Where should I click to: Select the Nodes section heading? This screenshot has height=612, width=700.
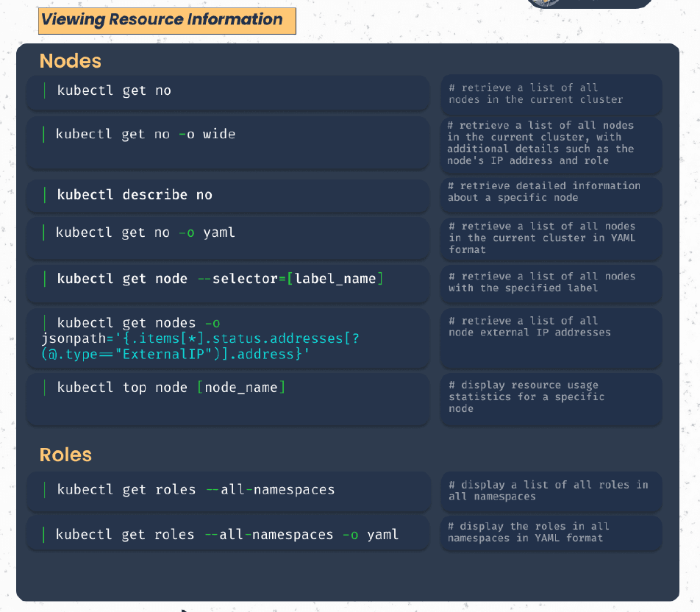click(x=71, y=61)
